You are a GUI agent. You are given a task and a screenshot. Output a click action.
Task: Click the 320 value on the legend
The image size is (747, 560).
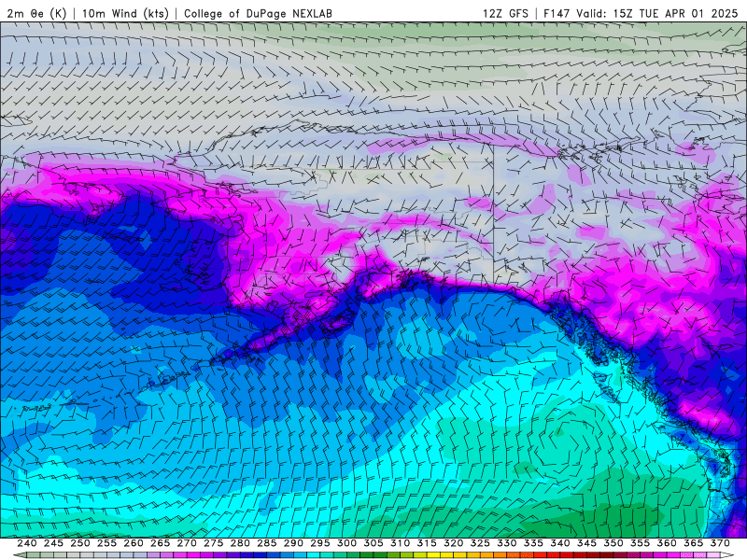pos(454,543)
